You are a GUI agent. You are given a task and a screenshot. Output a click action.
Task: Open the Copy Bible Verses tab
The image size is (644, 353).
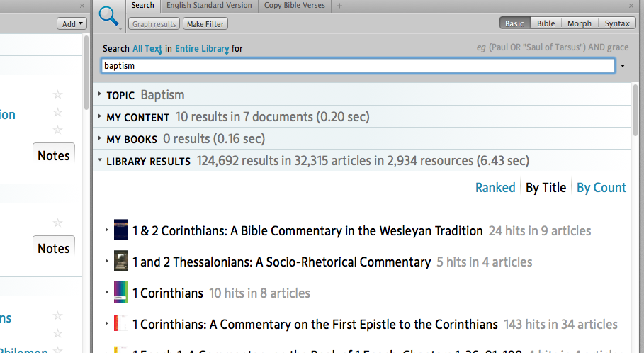click(295, 6)
